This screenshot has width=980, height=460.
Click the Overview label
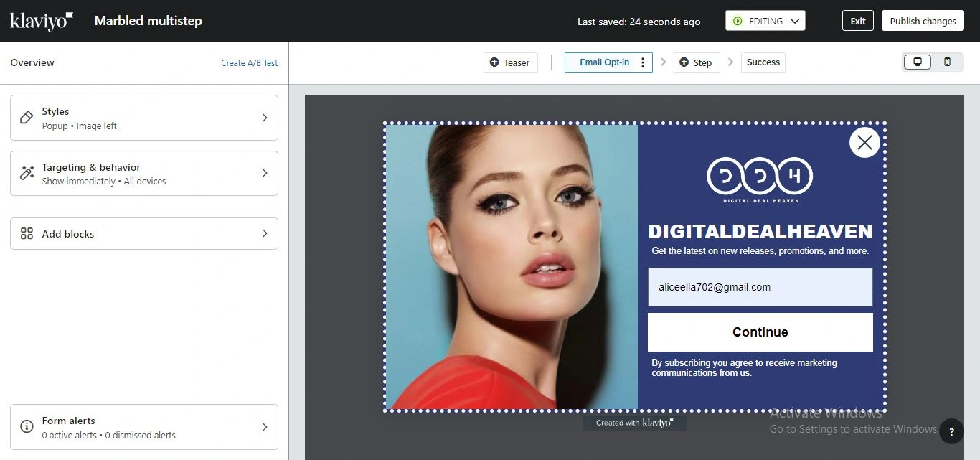coord(32,62)
